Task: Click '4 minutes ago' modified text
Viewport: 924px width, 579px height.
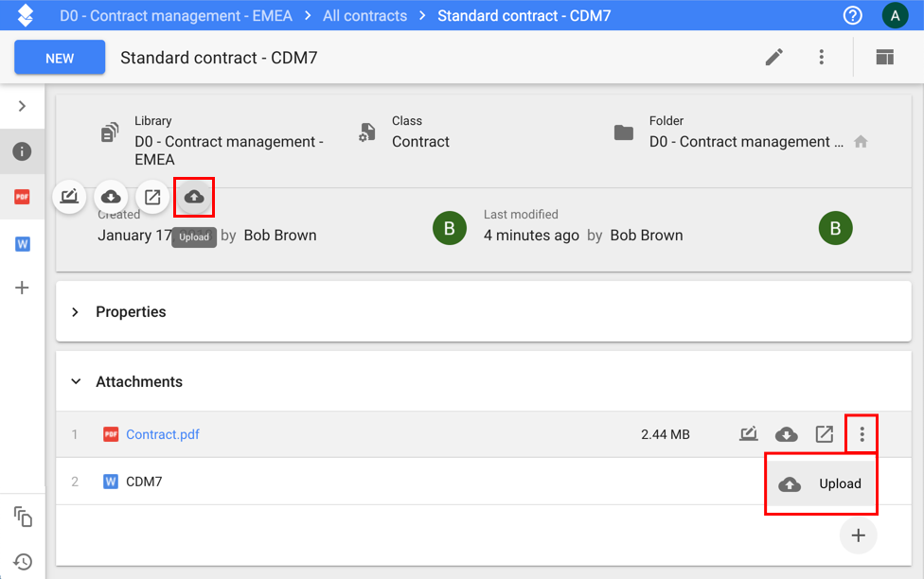Action: (531, 235)
